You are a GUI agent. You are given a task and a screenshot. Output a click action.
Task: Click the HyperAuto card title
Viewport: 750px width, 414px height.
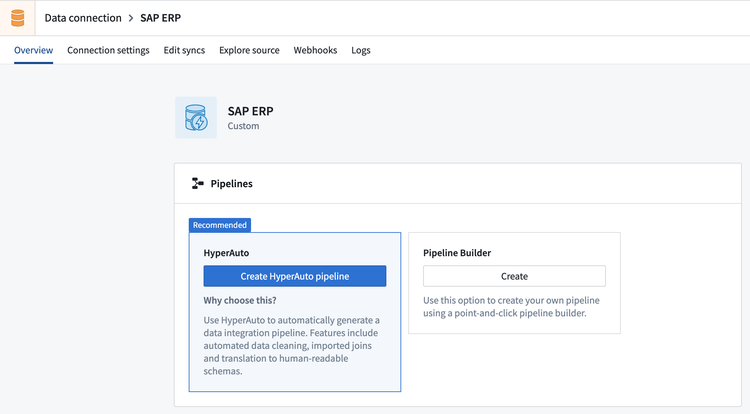pyautogui.click(x=226, y=253)
